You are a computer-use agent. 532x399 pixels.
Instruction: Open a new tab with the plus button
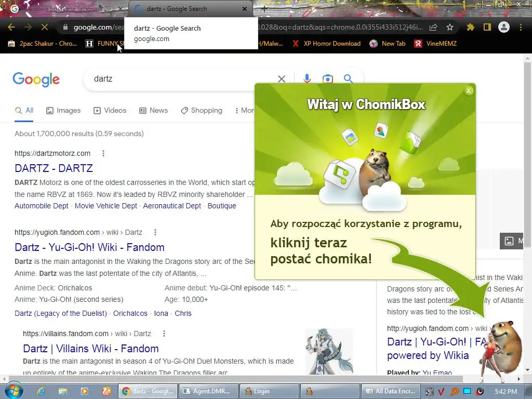coord(264,9)
